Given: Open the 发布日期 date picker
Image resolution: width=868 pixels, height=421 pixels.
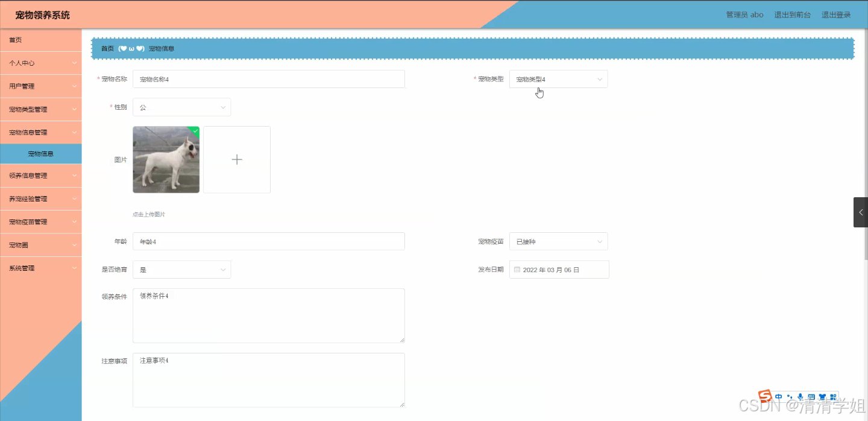Looking at the screenshot, I should pyautogui.click(x=559, y=269).
